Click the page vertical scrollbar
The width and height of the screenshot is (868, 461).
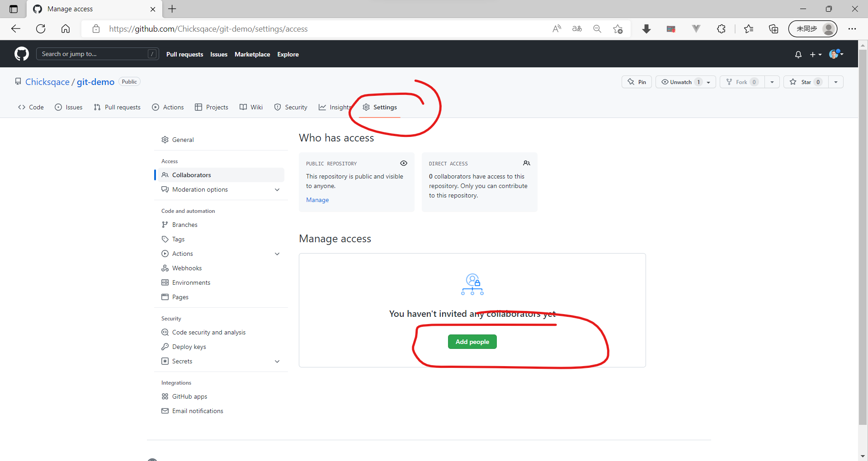click(x=863, y=237)
